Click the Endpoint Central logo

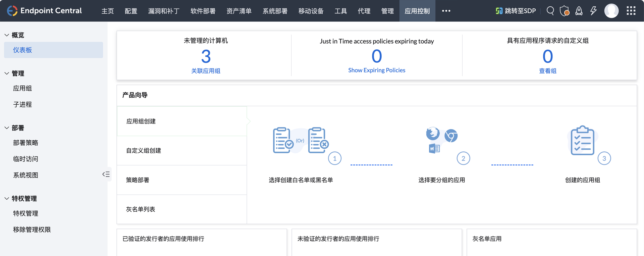coord(45,11)
